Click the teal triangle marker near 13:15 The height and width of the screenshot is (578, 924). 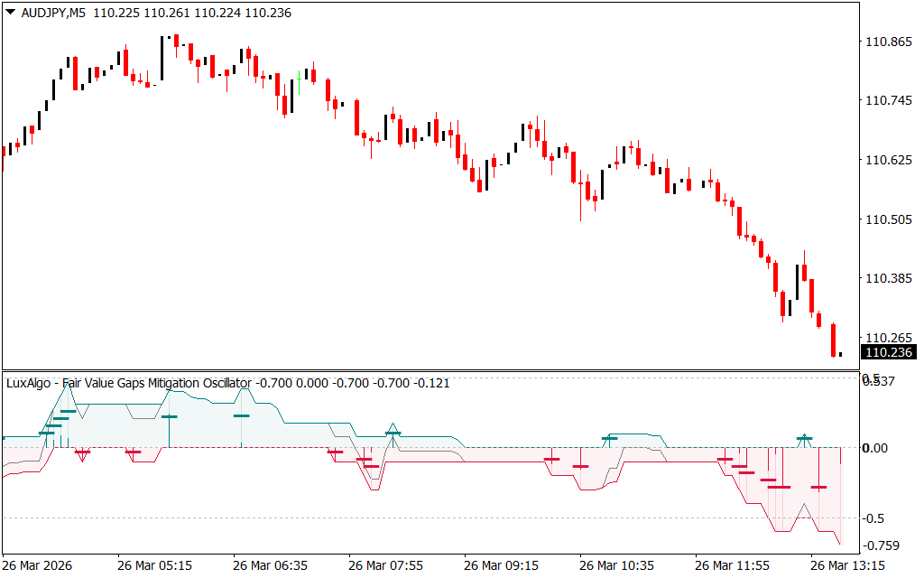[804, 437]
